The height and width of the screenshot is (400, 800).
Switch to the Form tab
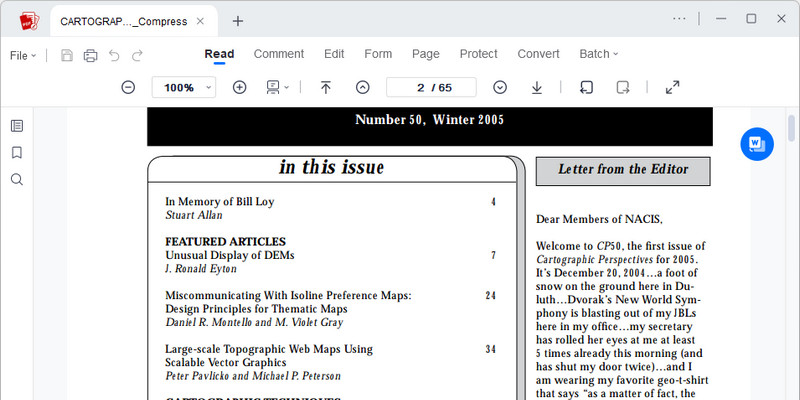pyautogui.click(x=378, y=54)
